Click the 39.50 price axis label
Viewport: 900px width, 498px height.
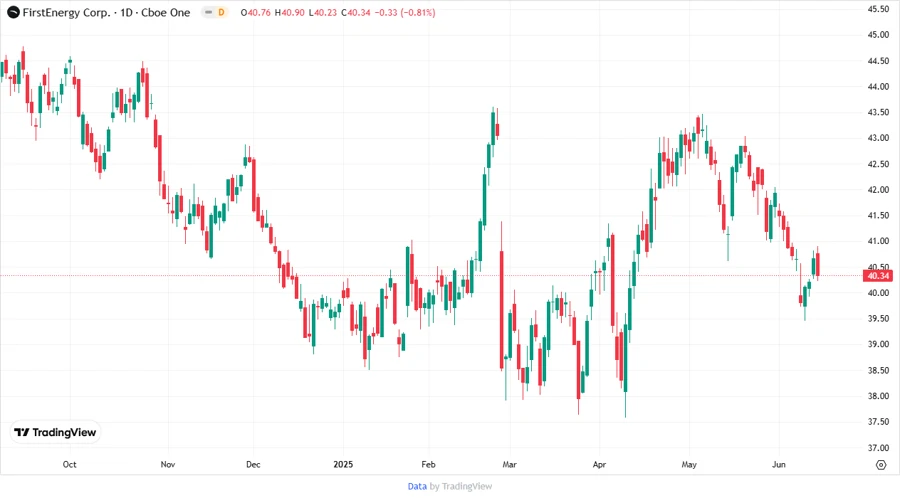[878, 318]
